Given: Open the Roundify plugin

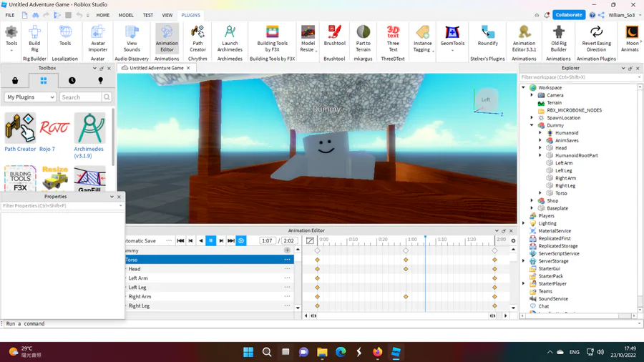Looking at the screenshot, I should tap(487, 36).
